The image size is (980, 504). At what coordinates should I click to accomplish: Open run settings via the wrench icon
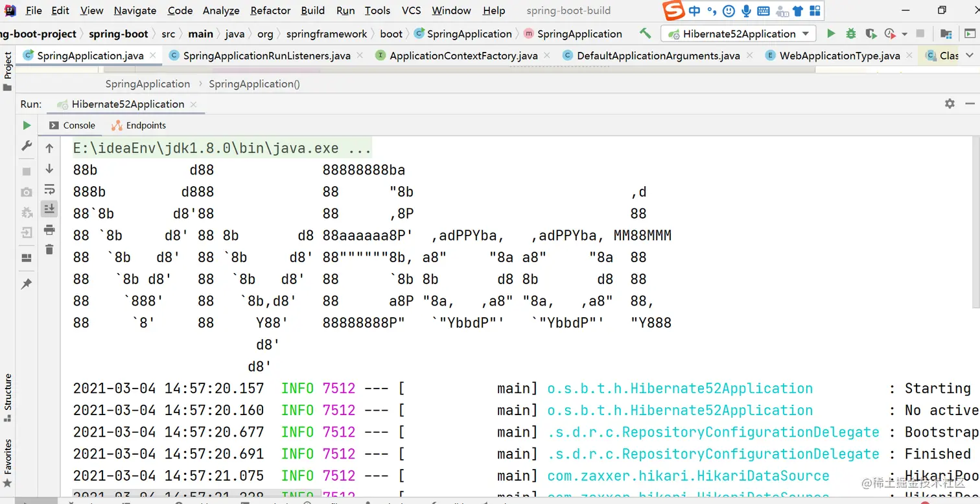pos(27,146)
